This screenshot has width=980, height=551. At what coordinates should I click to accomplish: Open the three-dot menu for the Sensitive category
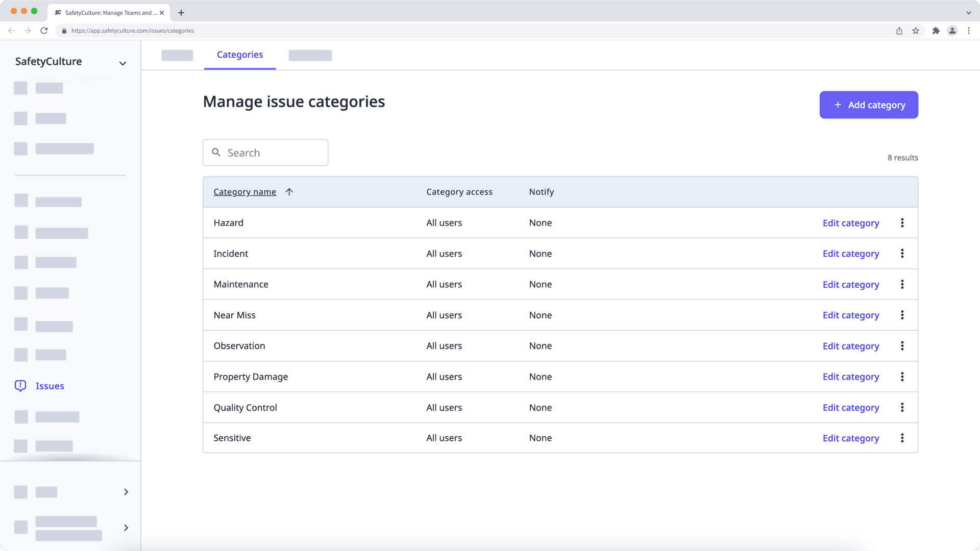pos(902,438)
